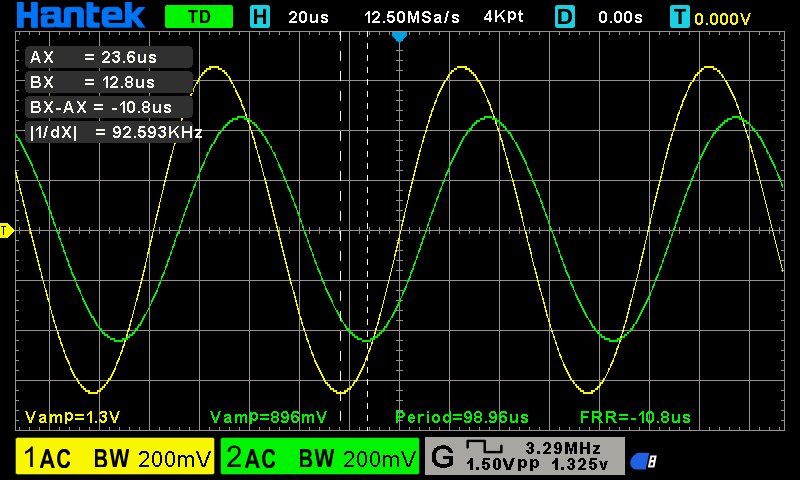Select the green TD status indicator

(199, 17)
